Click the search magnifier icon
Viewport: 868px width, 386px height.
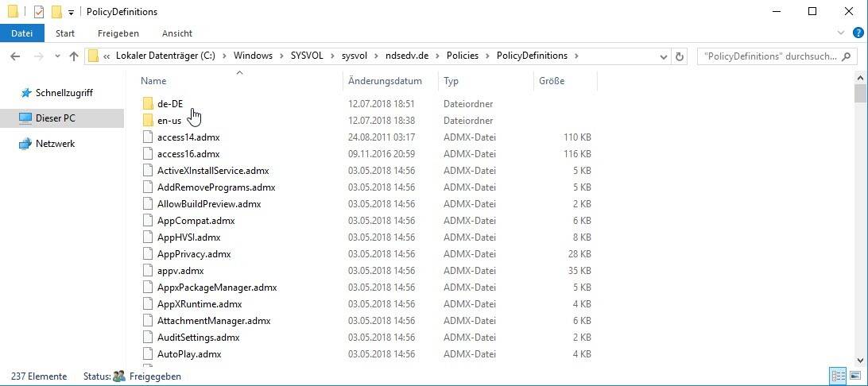point(847,56)
